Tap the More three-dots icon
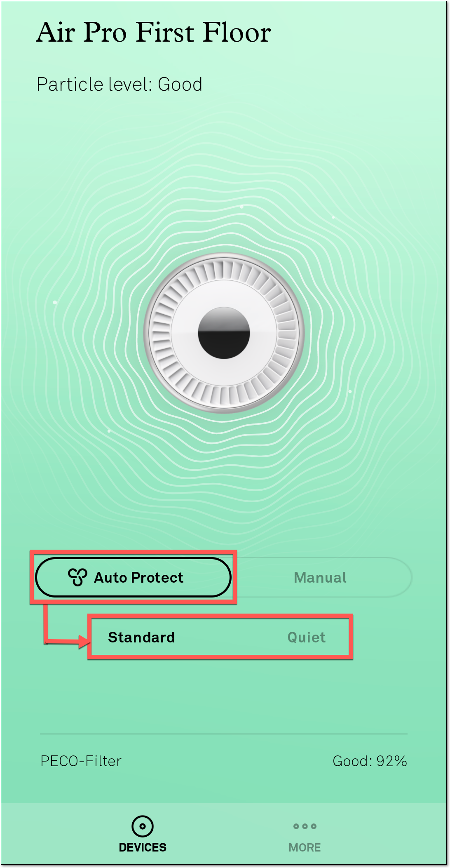Image resolution: width=450 pixels, height=868 pixels. [x=305, y=826]
